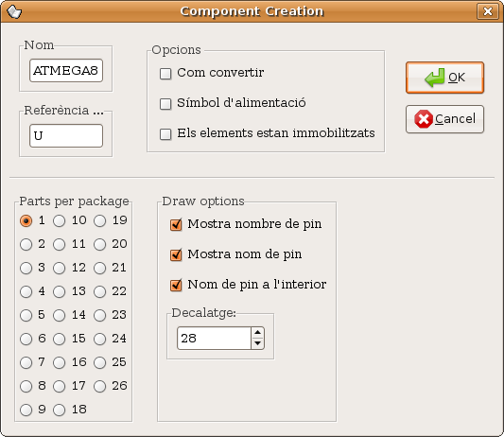This screenshot has width=504, height=437.
Task: Check Els elements estan immobilitzats option
Action: (165, 134)
